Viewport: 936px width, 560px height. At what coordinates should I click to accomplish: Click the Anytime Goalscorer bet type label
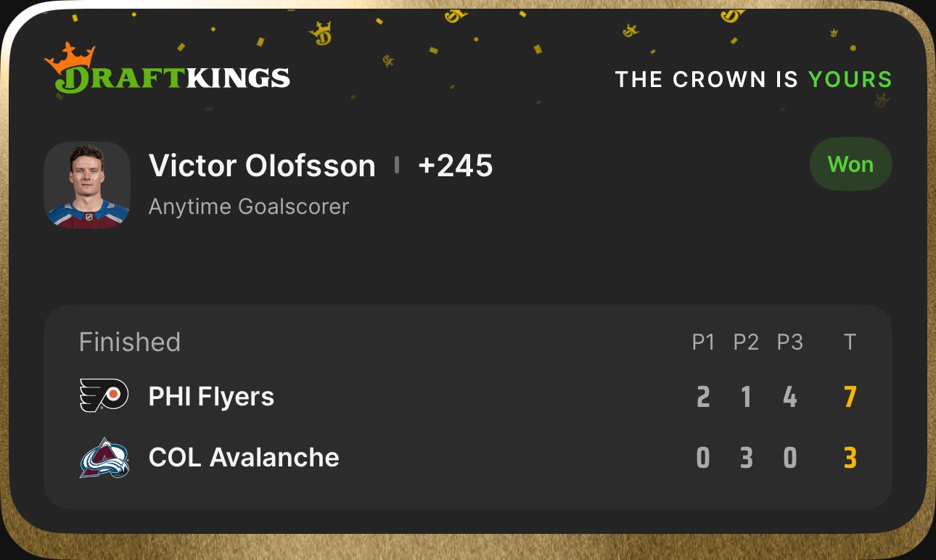coord(249,207)
